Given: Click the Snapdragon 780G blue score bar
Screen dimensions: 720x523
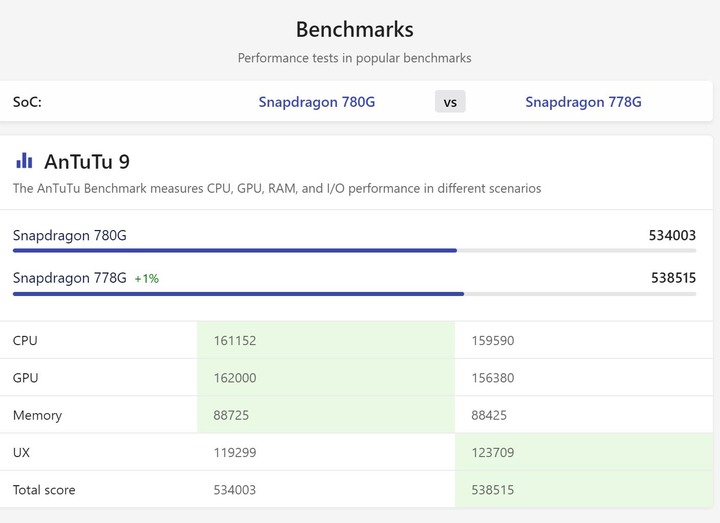Looking at the screenshot, I should (235, 250).
